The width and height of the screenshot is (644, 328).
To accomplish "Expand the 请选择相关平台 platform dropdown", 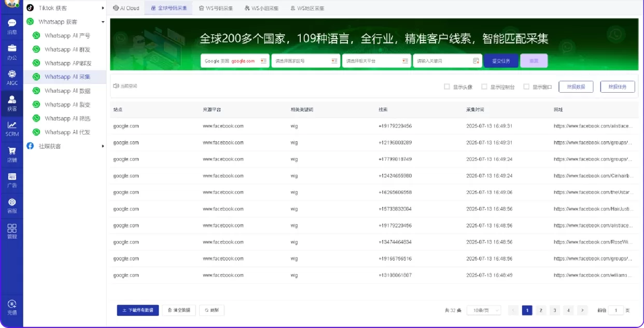I will (x=376, y=61).
